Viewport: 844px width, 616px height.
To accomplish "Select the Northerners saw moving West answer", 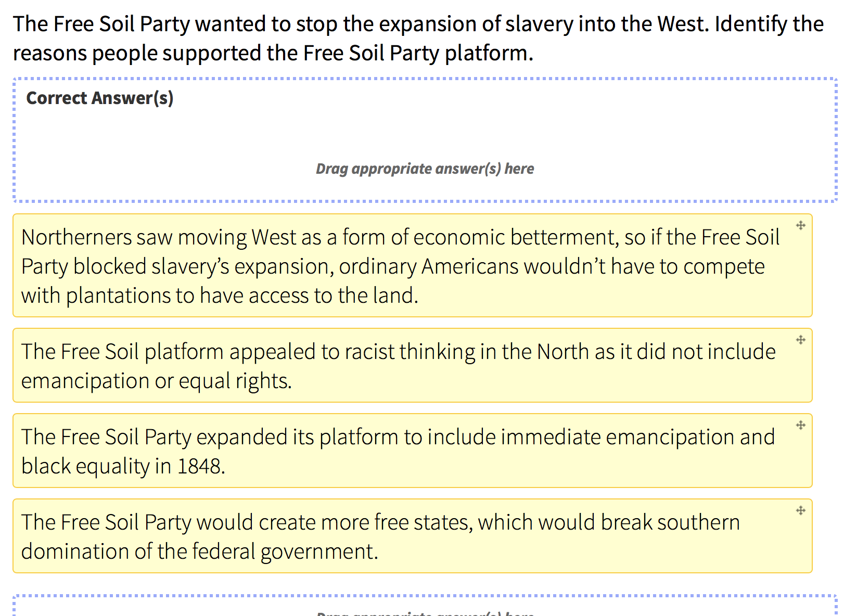I will point(412,265).
